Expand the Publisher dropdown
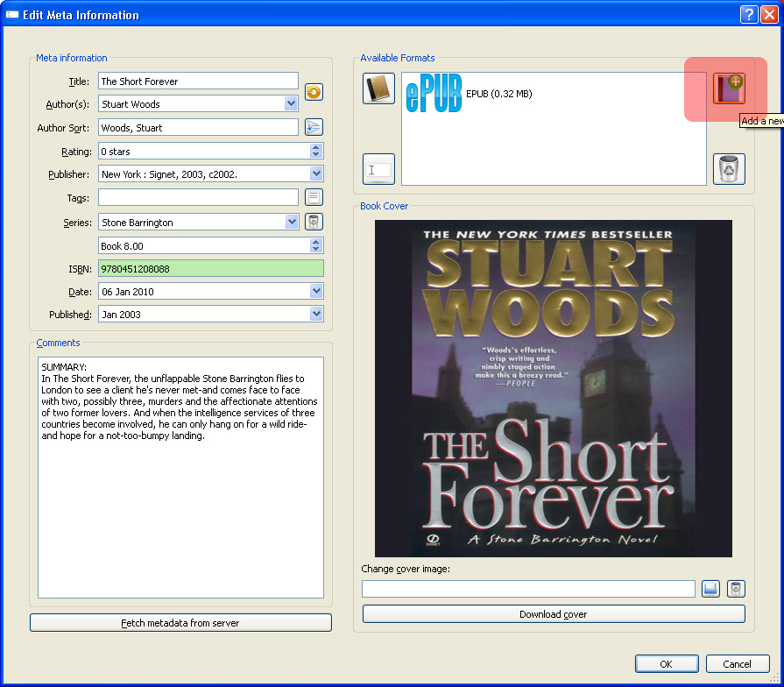Viewport: 784px width, 687px height. [316, 174]
